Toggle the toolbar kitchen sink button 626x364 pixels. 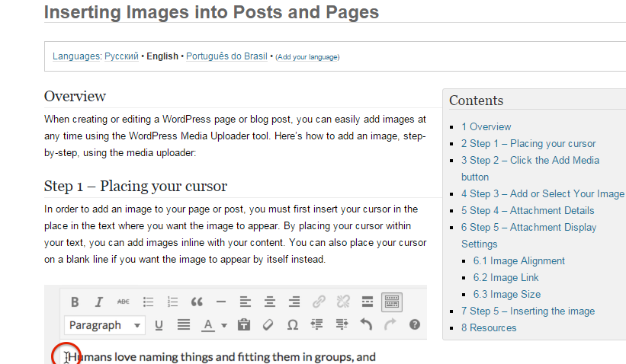pos(392,302)
